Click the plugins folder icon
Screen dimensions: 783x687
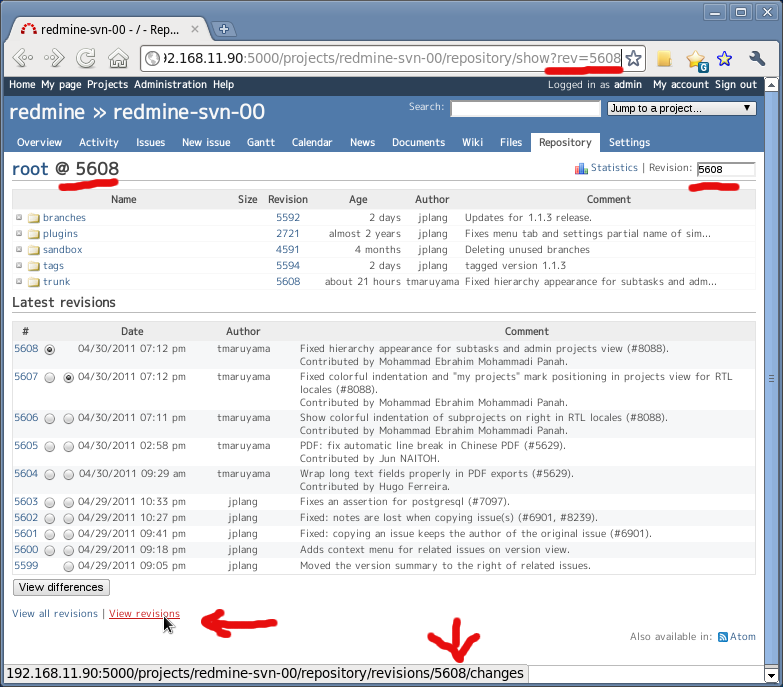[33, 234]
